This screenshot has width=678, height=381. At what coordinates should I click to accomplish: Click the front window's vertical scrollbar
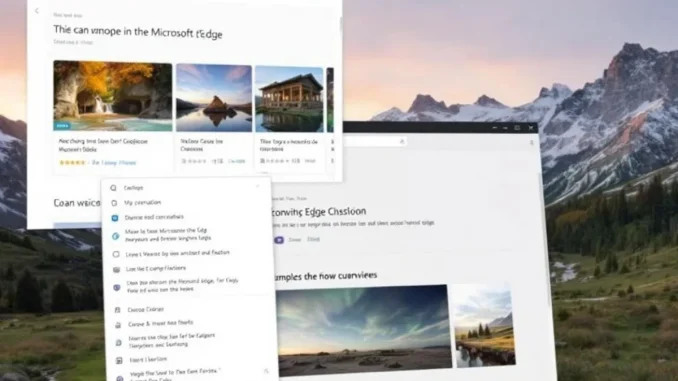point(340,24)
